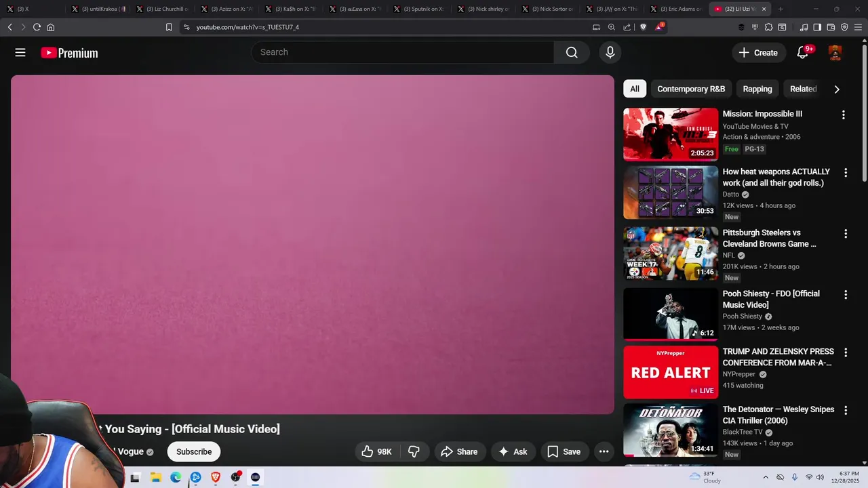Open Microsoft Edge from taskbar
868x488 pixels.
pyautogui.click(x=176, y=477)
